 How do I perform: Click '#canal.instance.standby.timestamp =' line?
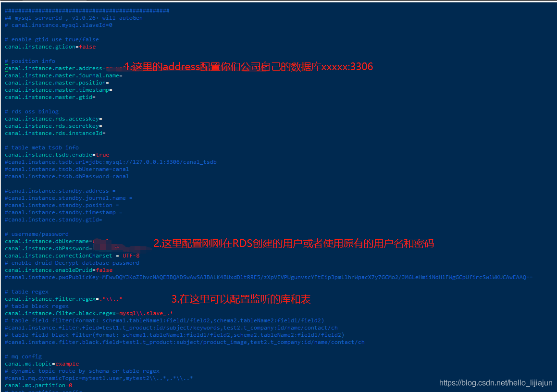coord(63,212)
